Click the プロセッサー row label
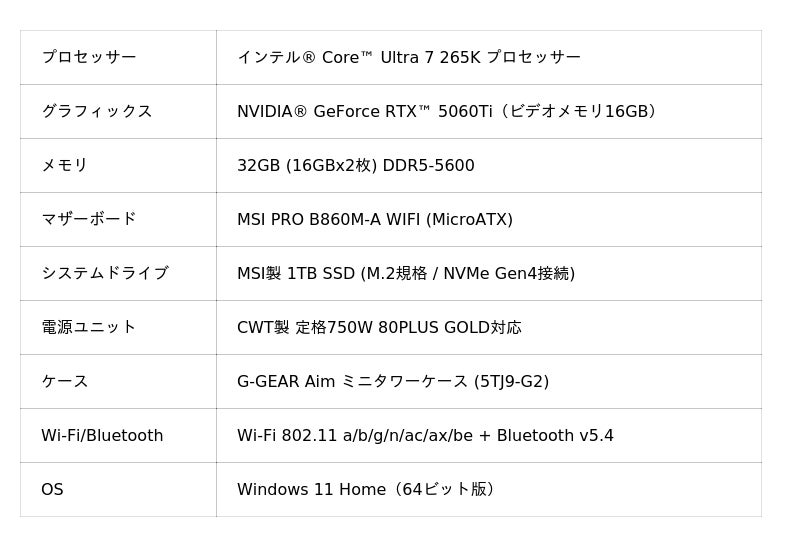Image resolution: width=800 pixels, height=547 pixels. [x=88, y=57]
